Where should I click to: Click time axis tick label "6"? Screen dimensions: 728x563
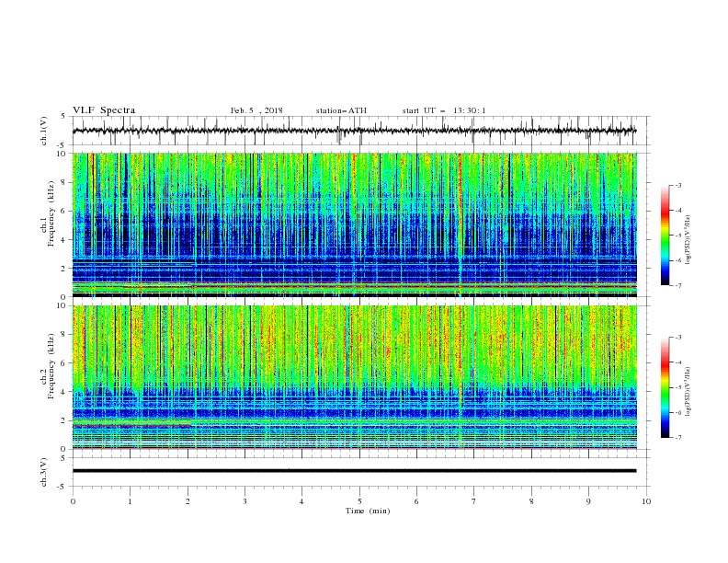[x=416, y=501]
